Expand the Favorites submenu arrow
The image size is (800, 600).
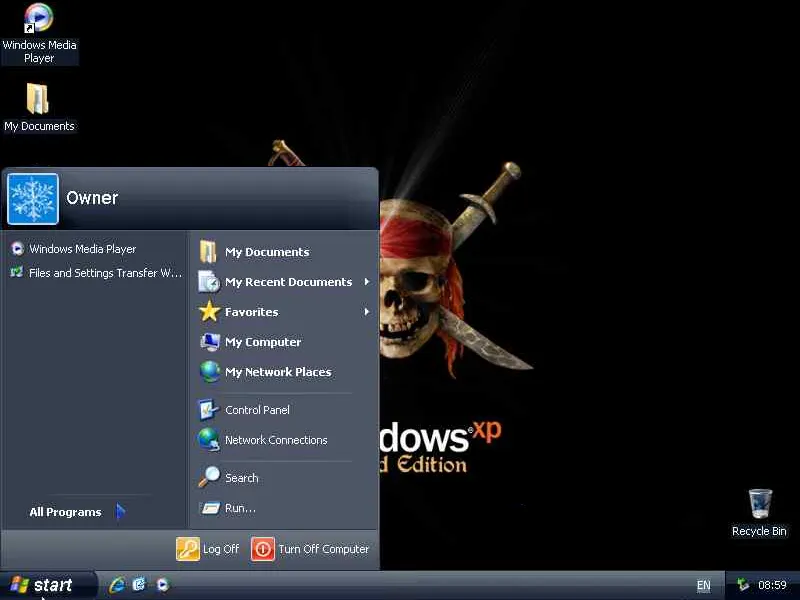(366, 312)
